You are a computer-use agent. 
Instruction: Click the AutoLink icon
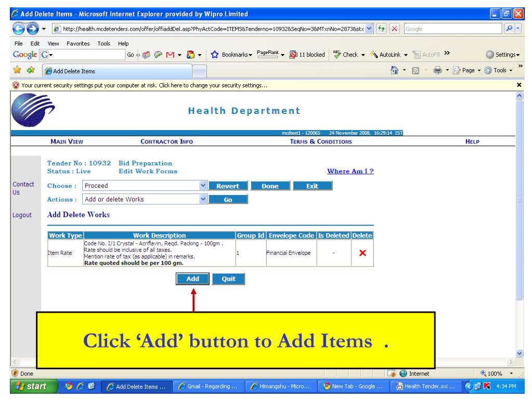tap(374, 54)
